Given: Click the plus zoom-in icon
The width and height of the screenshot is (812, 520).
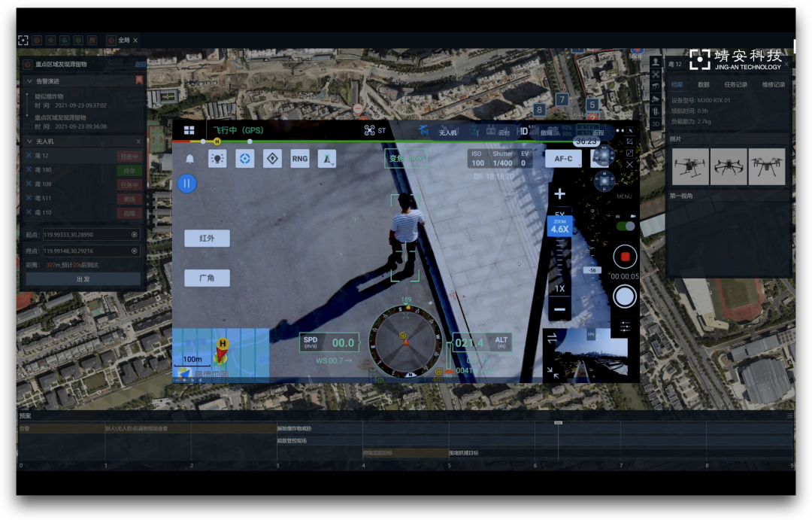Looking at the screenshot, I should pyautogui.click(x=560, y=194).
